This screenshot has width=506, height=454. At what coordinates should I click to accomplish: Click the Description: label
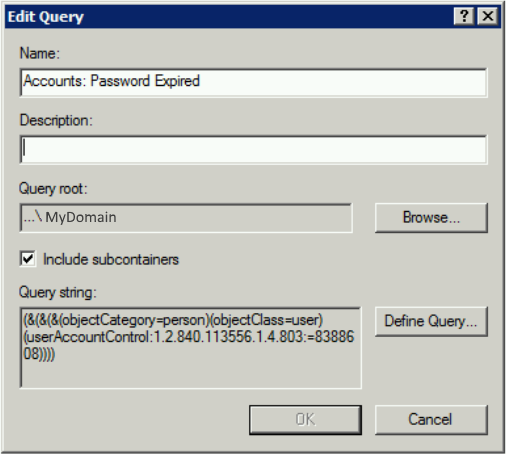point(56,120)
